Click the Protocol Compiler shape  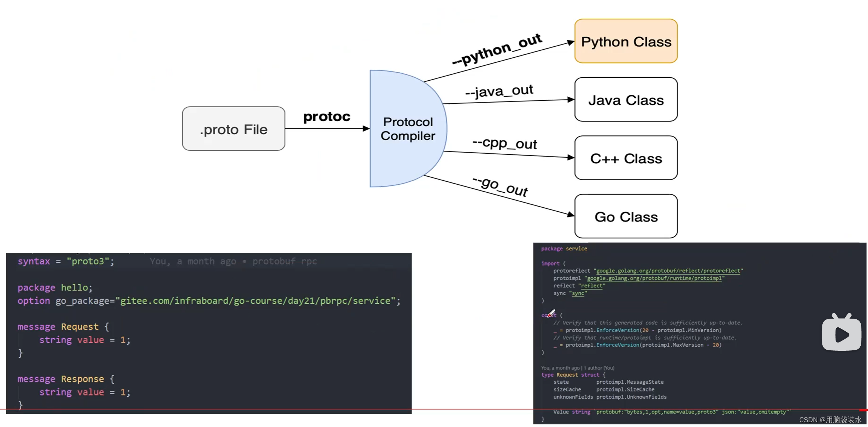[408, 128]
